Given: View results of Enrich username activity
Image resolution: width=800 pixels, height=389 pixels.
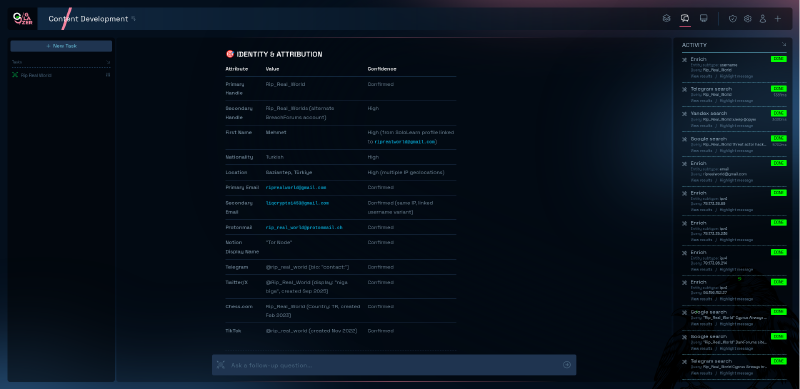Looking at the screenshot, I should pyautogui.click(x=702, y=76).
